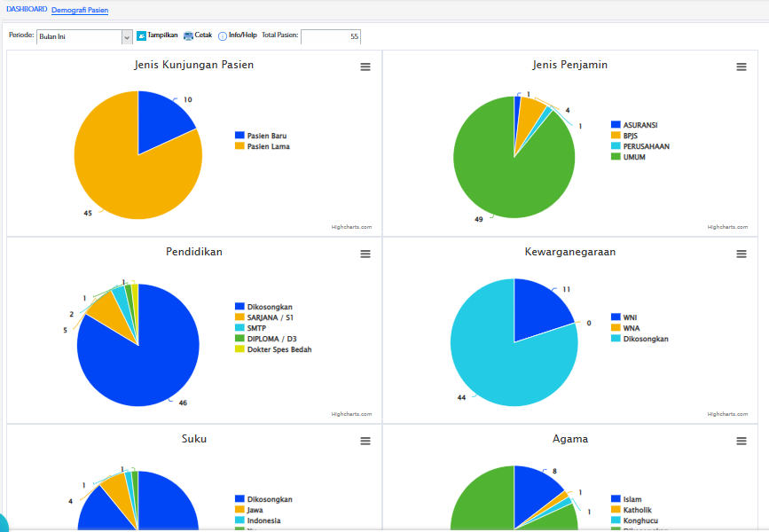The image size is (769, 532).
Task: Toggle the Dikosongkan legend entry in Kewarganegaraan
Action: click(x=640, y=339)
